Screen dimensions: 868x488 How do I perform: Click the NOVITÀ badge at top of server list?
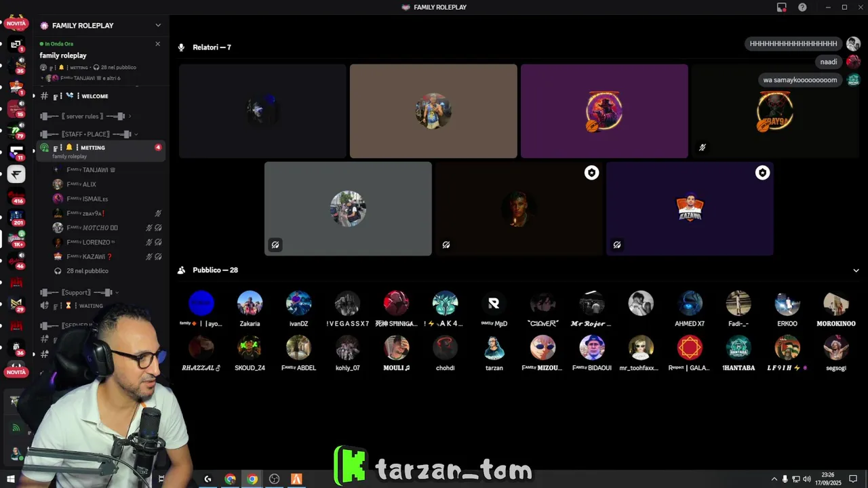[16, 24]
